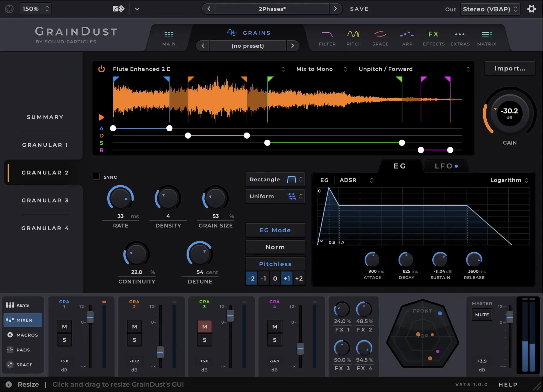Click the Grains waveform icon at top

[x=232, y=33]
